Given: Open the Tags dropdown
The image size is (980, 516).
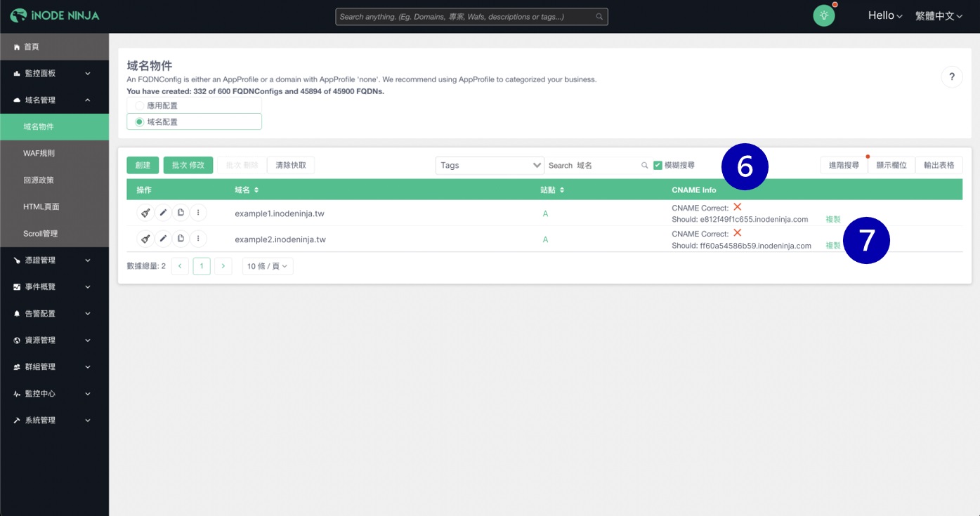Looking at the screenshot, I should click(x=490, y=165).
